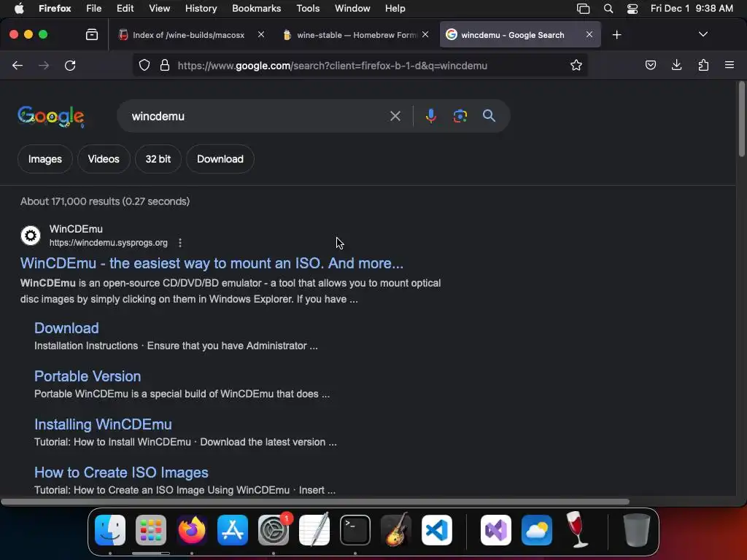The width and height of the screenshot is (747, 560).
Task: Open the Installing WinCDEmu sitelink
Action: coord(103,424)
